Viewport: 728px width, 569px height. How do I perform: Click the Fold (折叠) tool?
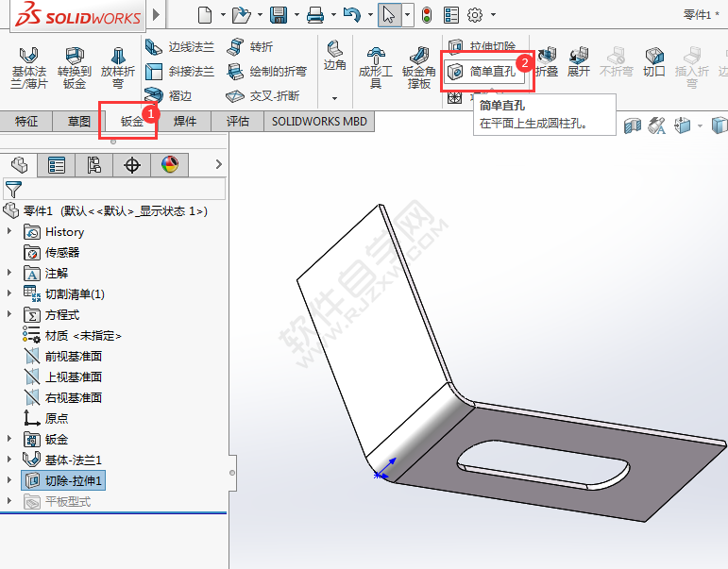click(547, 61)
